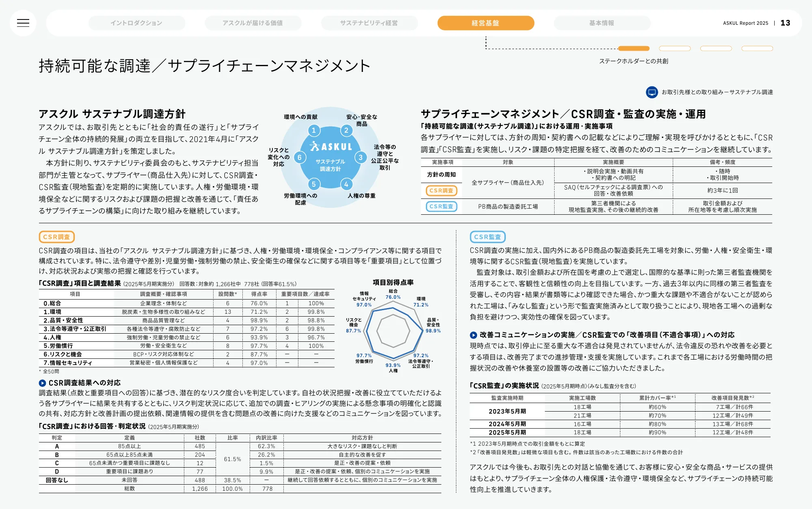Click the 方針の周知 row header

[441, 175]
